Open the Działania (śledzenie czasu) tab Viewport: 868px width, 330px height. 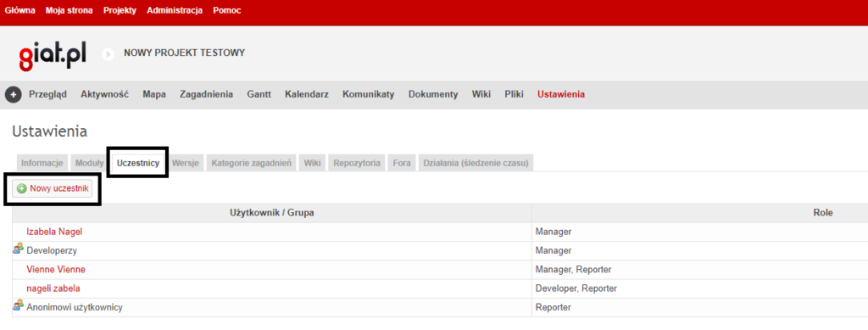pos(476,164)
